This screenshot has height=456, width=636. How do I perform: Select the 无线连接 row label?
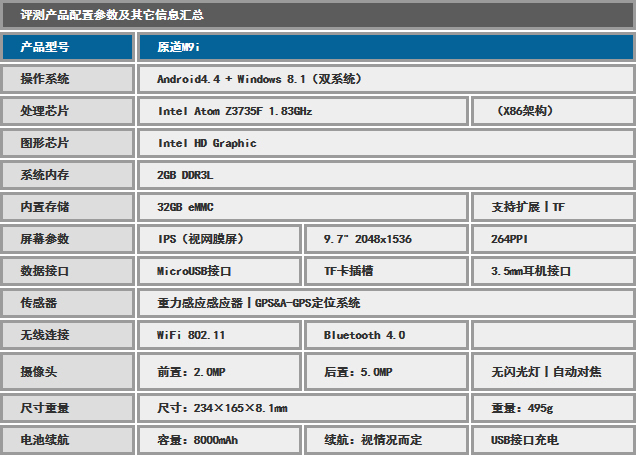coord(68,336)
